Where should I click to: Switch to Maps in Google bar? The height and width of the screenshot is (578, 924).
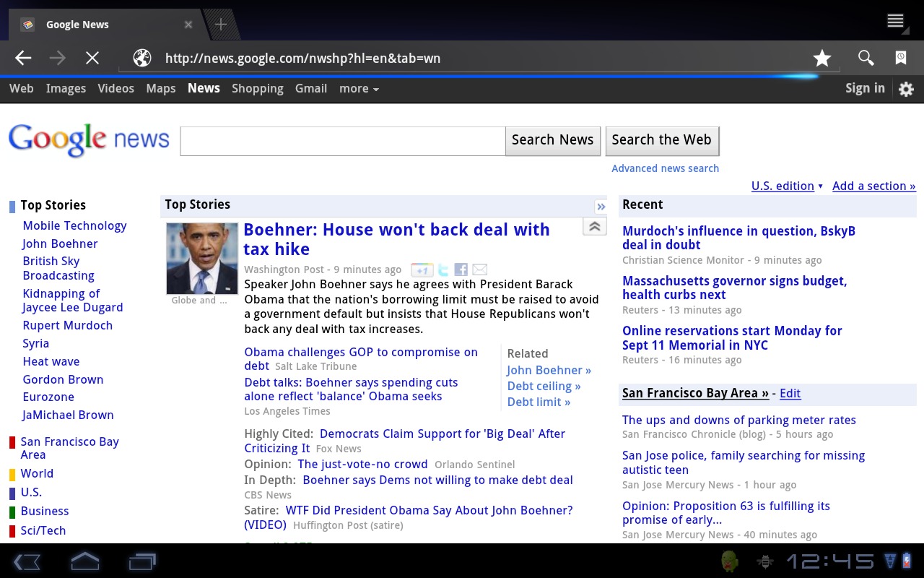pyautogui.click(x=161, y=89)
